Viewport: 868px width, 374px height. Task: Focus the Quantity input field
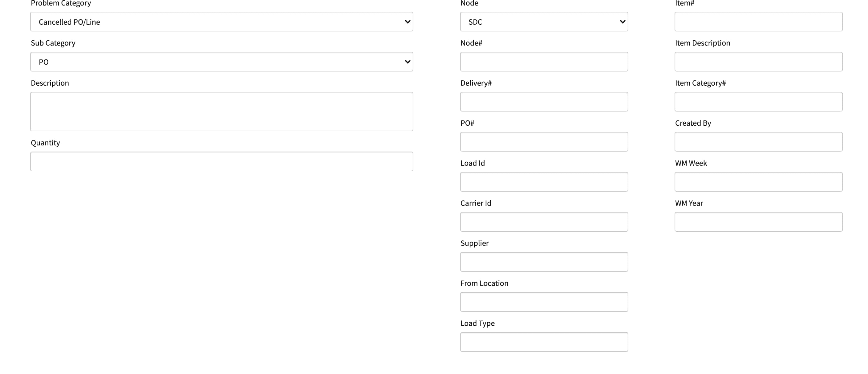tap(221, 161)
